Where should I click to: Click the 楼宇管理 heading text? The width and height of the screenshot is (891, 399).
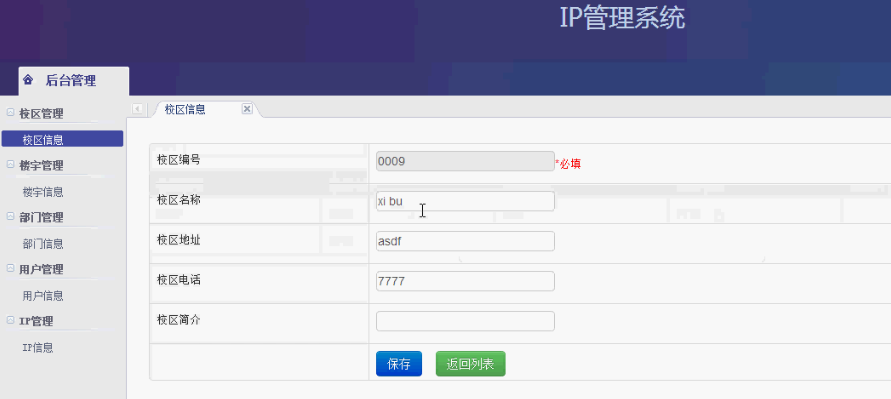pyautogui.click(x=41, y=165)
